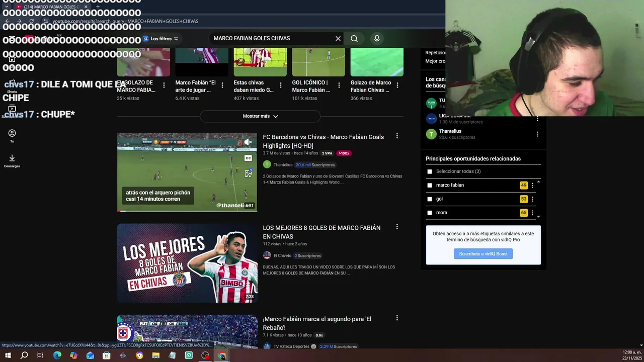The image size is (644, 362).
Task: Open options for the marco fabian tag row
Action: pyautogui.click(x=532, y=185)
